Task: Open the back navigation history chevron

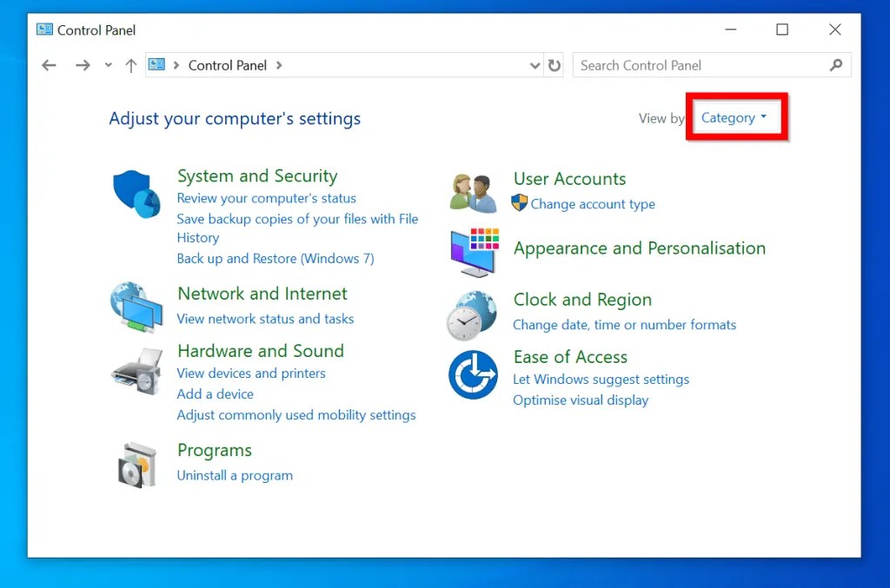Action: point(106,65)
